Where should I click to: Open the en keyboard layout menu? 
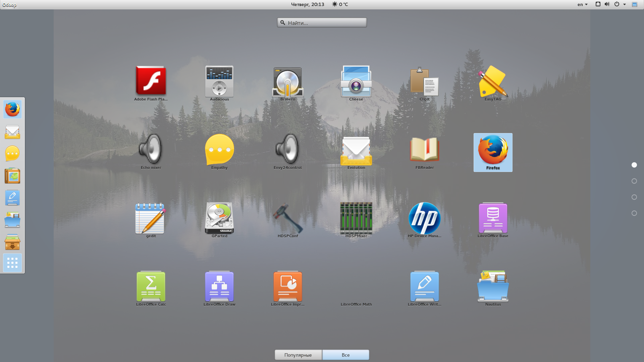(x=582, y=4)
